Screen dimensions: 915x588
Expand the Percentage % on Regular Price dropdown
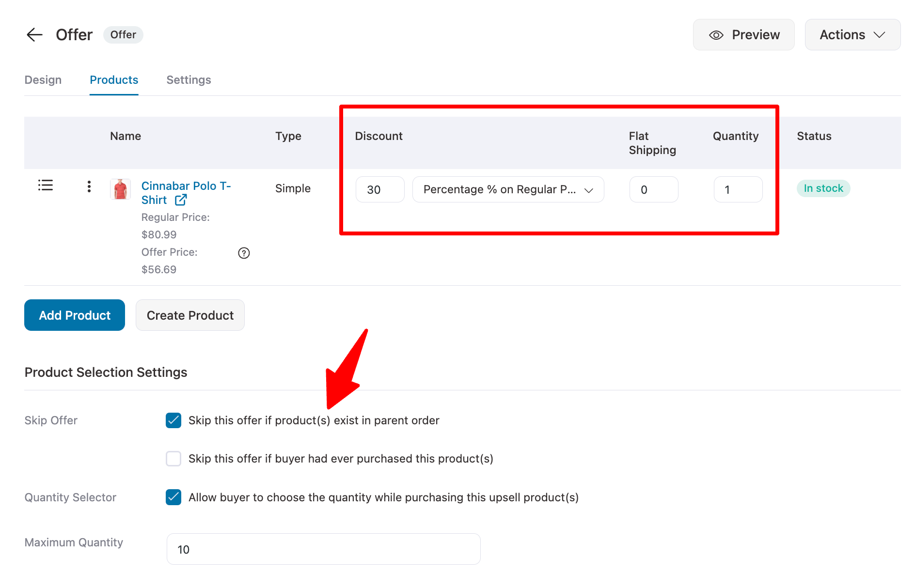point(508,189)
